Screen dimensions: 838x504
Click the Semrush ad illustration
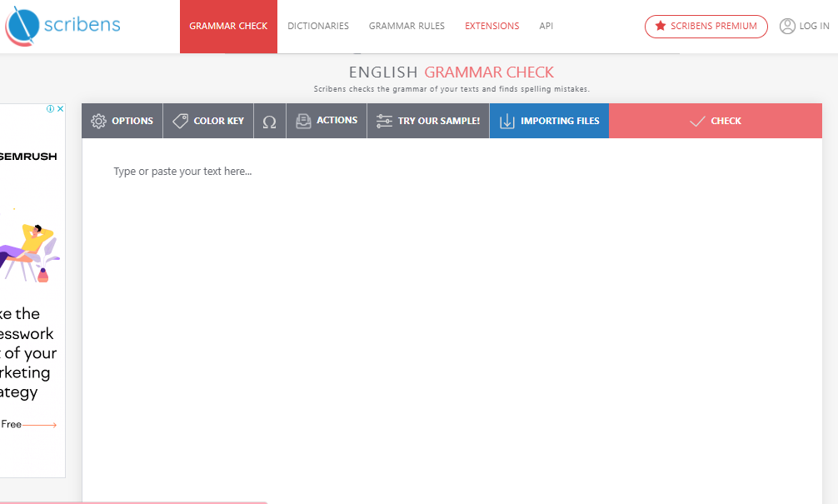pos(29,252)
